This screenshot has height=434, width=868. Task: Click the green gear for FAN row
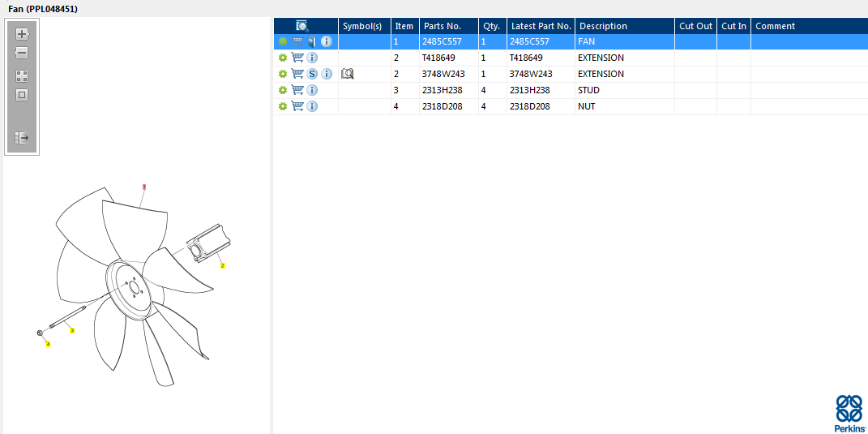(x=283, y=41)
